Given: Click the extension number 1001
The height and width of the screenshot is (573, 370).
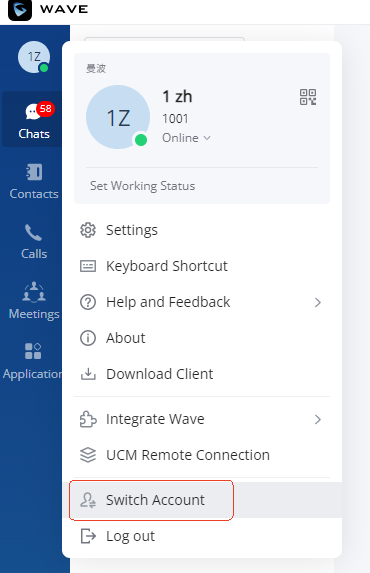Looking at the screenshot, I should [x=175, y=118].
